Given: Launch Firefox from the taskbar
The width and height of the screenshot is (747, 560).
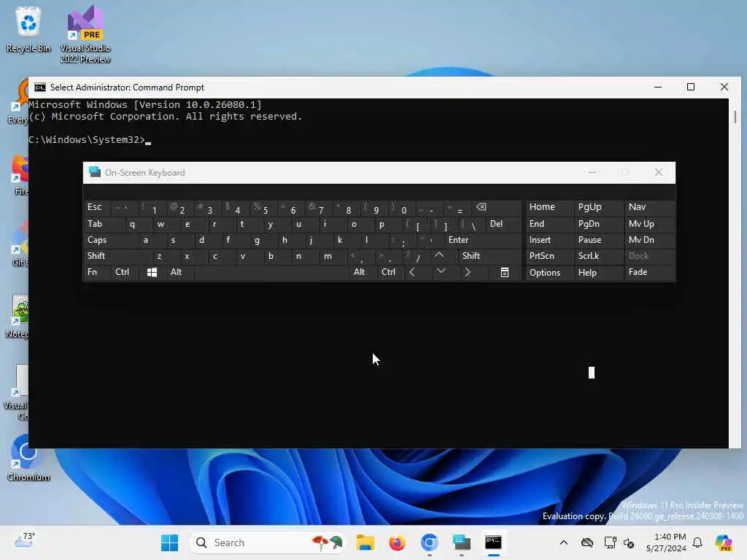Looking at the screenshot, I should [x=397, y=542].
